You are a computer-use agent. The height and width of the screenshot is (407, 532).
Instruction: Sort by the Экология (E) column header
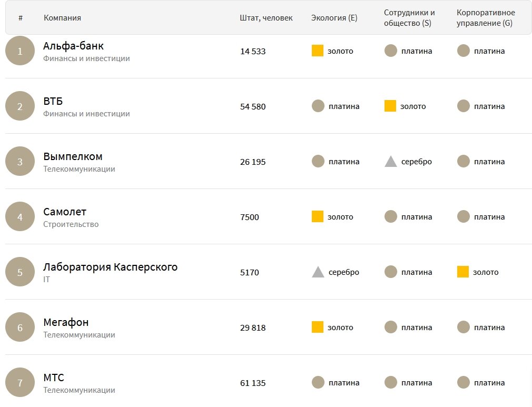click(x=334, y=18)
